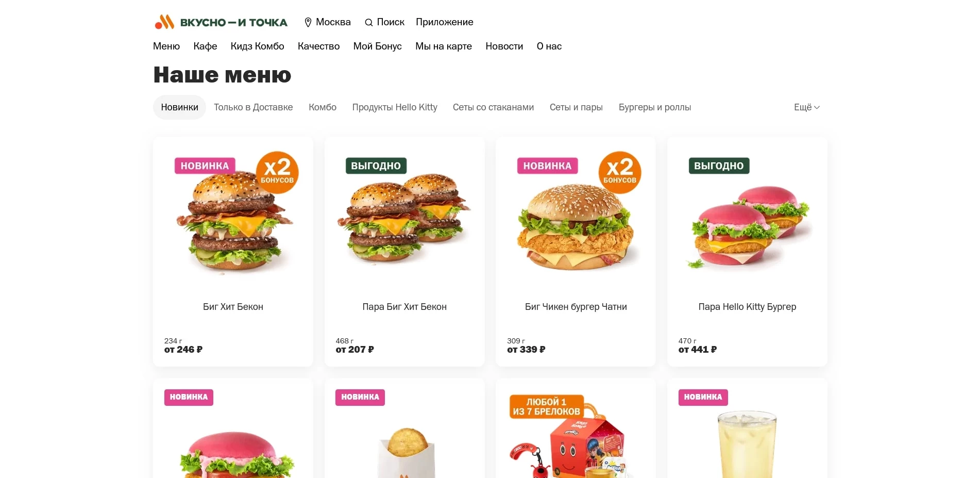Expand the Ещё categories dropdown
The width and height of the screenshot is (980, 478).
click(x=807, y=107)
